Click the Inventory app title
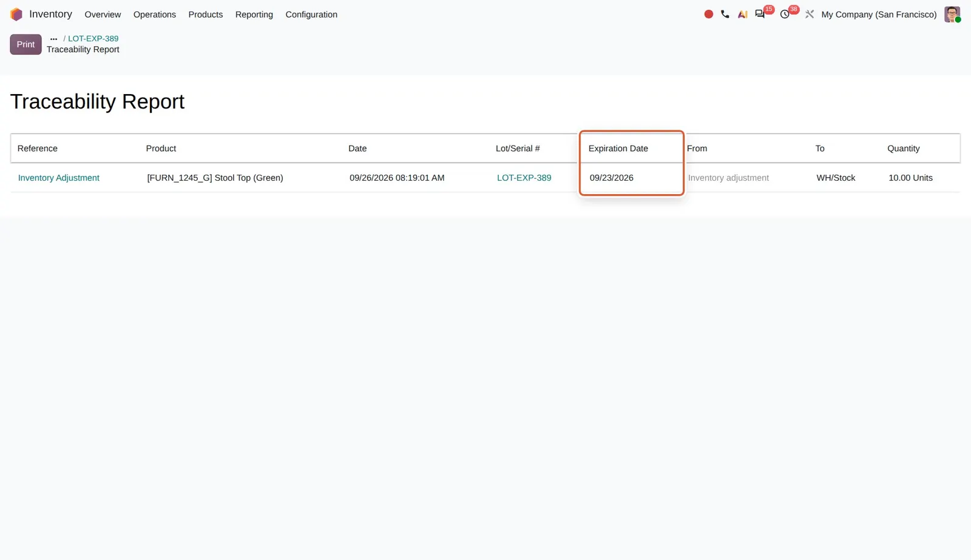The height and width of the screenshot is (560, 971). click(x=50, y=14)
